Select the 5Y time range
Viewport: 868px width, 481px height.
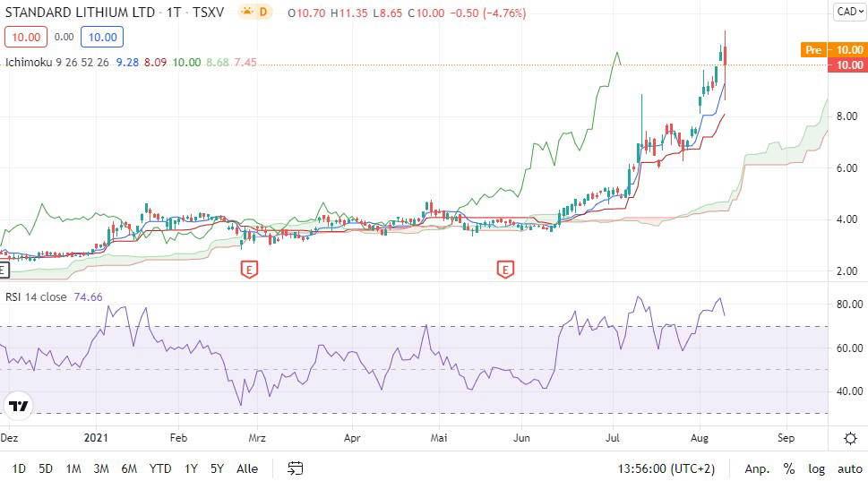[217, 468]
